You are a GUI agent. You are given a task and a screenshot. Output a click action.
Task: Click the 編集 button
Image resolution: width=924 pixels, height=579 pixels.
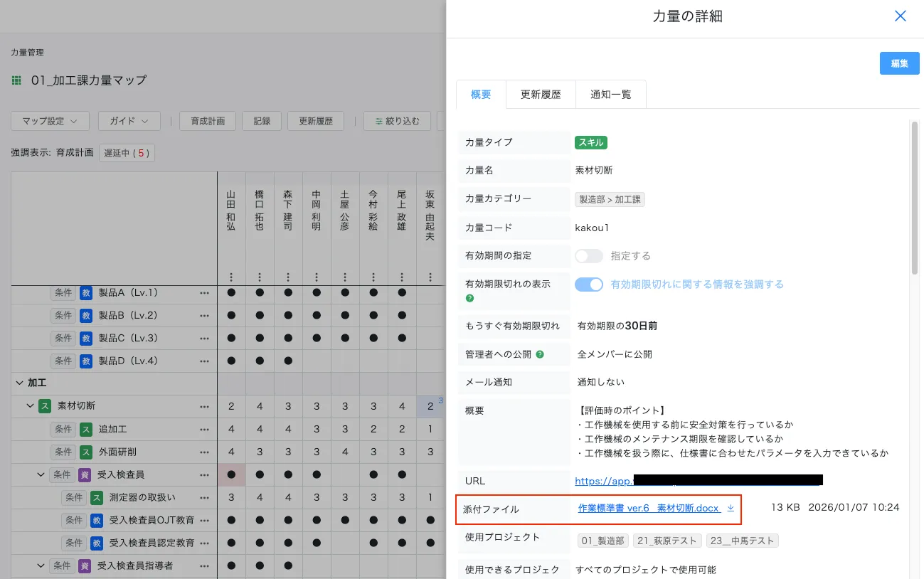point(899,63)
